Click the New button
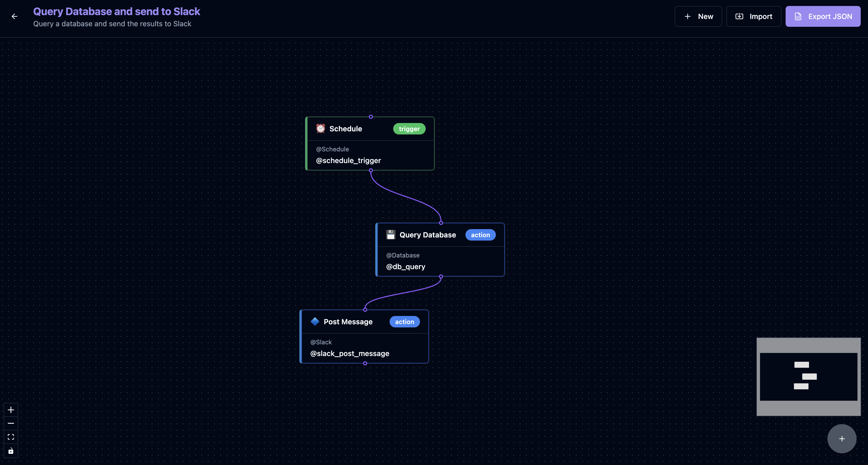The width and height of the screenshot is (868, 465). pyautogui.click(x=698, y=17)
